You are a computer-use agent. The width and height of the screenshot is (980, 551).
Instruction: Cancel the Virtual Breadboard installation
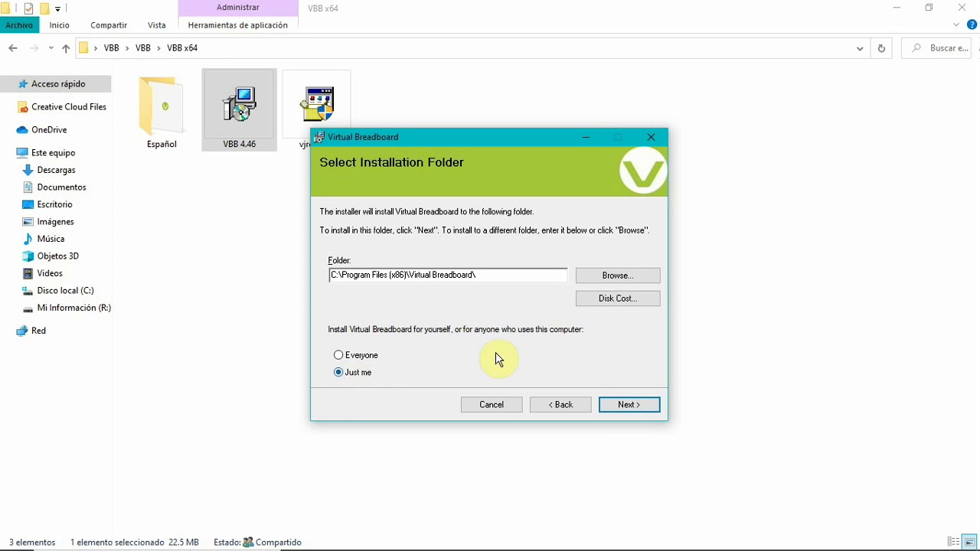pos(492,405)
